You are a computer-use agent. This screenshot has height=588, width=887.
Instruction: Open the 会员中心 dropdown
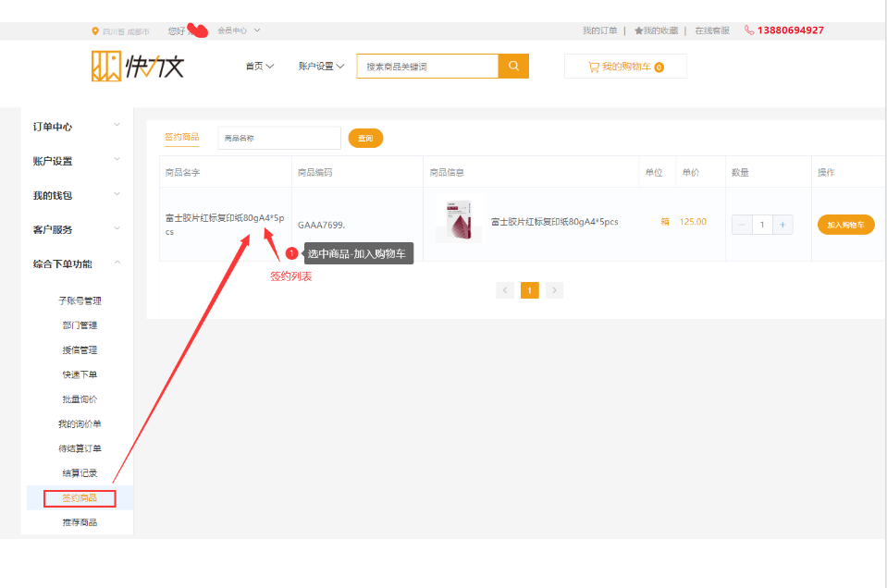click(x=238, y=31)
